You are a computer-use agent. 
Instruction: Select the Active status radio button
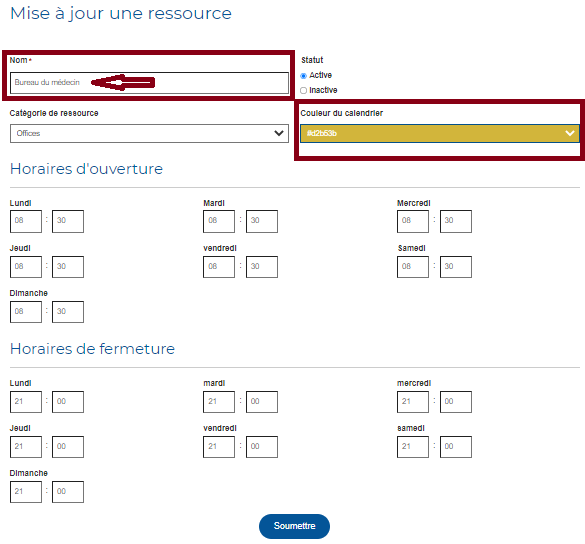click(303, 76)
